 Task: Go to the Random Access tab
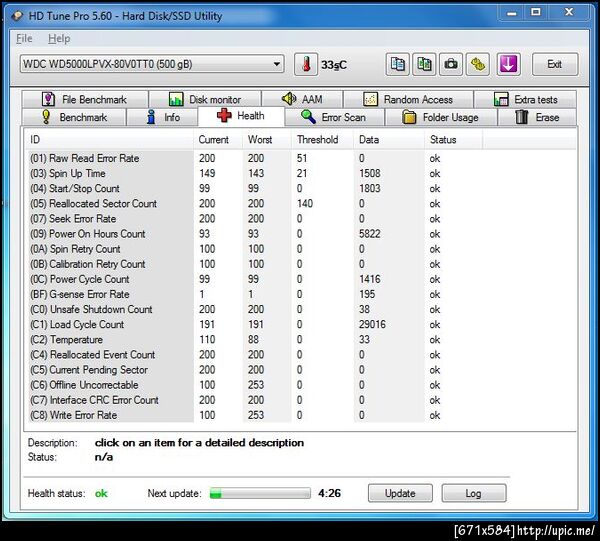(x=408, y=99)
